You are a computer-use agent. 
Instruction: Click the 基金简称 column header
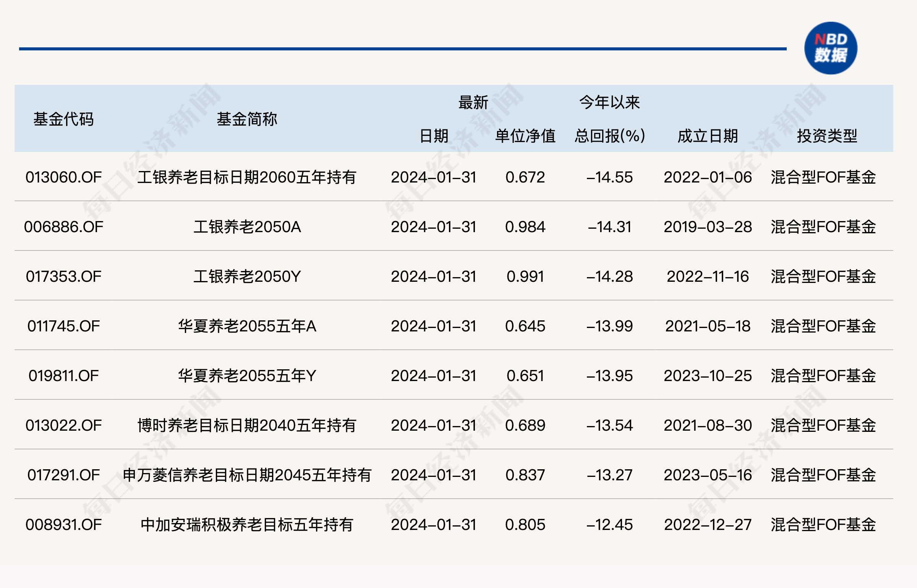pos(247,119)
